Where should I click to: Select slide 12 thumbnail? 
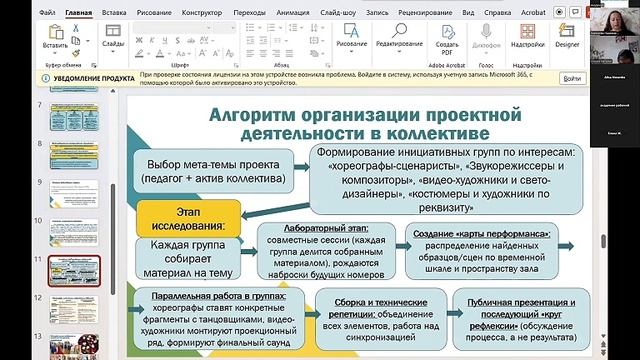tap(74, 310)
